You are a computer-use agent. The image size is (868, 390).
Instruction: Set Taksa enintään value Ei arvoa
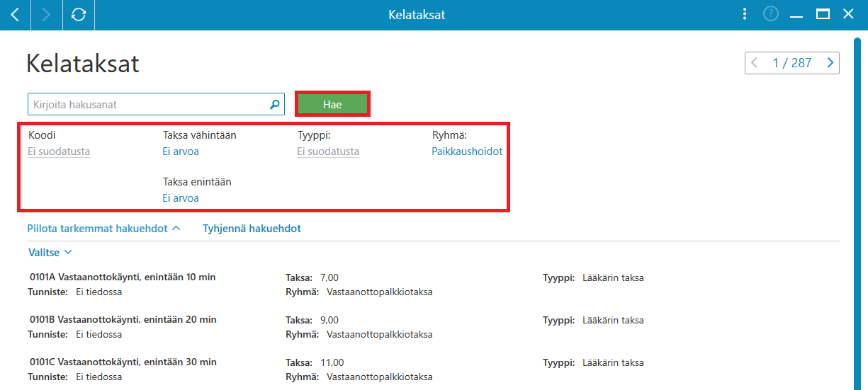point(181,198)
